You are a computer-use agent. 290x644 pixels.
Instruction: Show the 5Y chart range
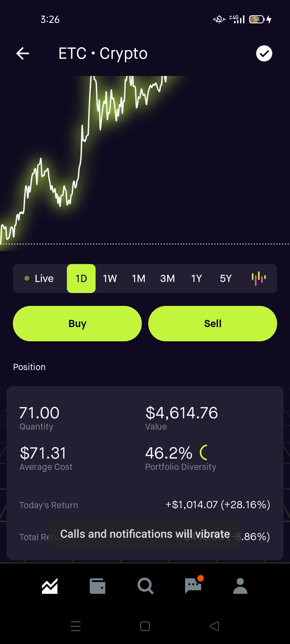tap(226, 279)
